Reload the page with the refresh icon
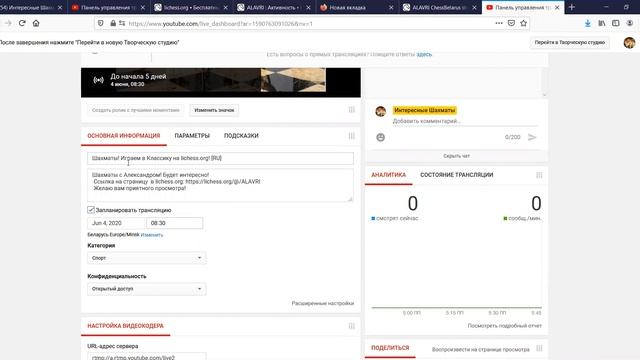640x360 pixels. click(x=22, y=23)
